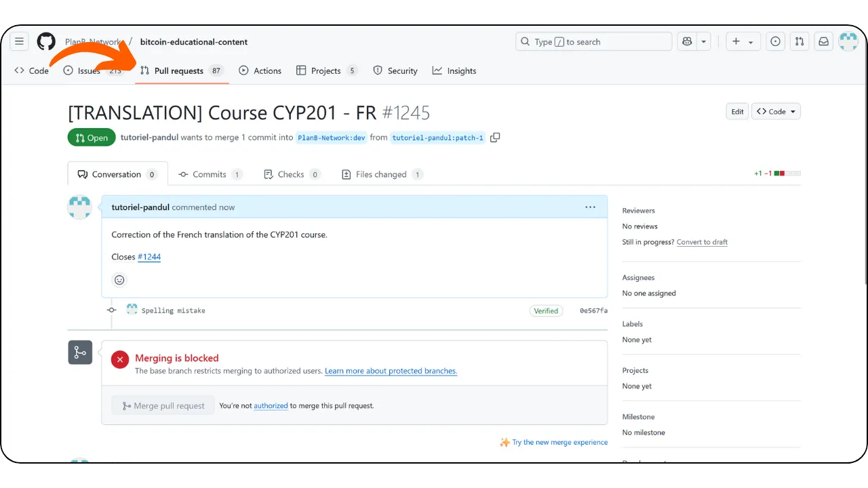Open commit hash 0e567fa

593,311
